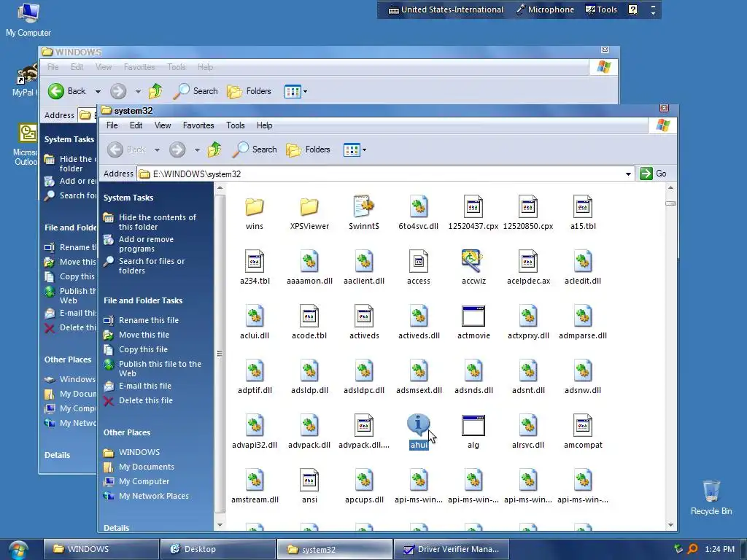Select the actmovie application icon
The height and width of the screenshot is (560, 747).
coord(473,316)
